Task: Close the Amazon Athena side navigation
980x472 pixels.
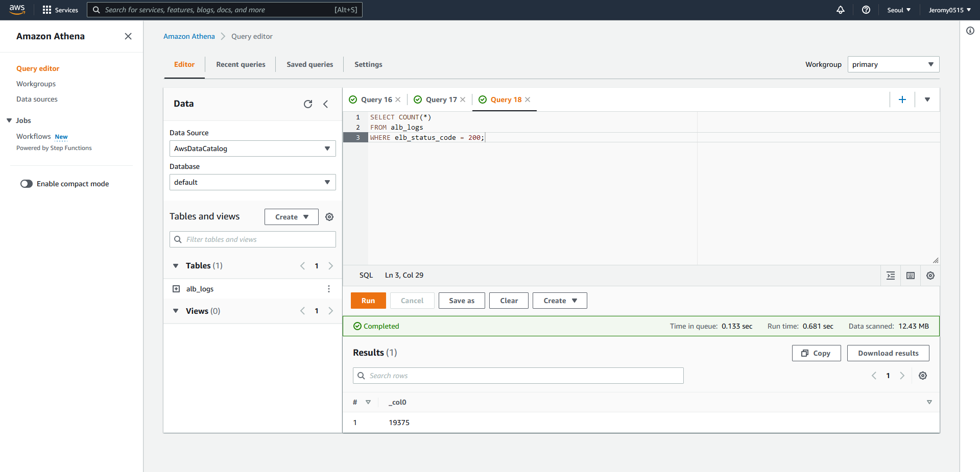Action: click(x=128, y=36)
